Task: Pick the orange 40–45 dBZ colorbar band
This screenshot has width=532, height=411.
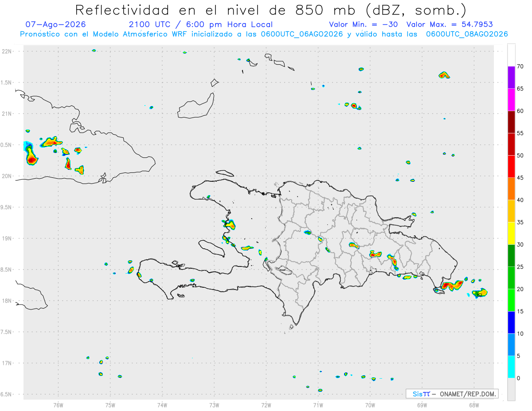Action: tap(511, 189)
